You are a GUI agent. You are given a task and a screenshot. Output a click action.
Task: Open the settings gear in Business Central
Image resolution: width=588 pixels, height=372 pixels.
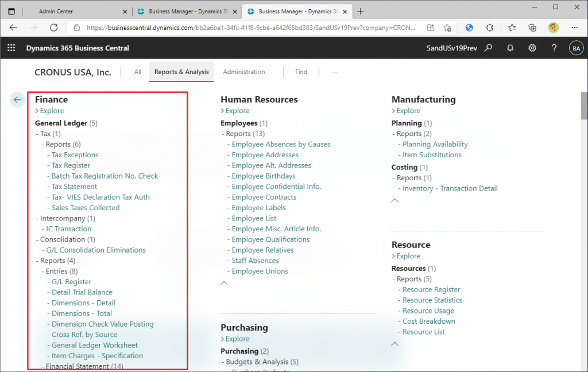click(x=532, y=48)
